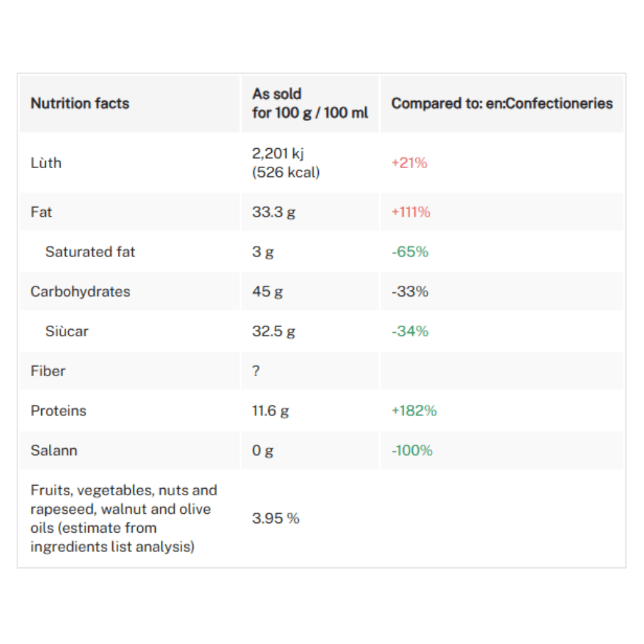The width and height of the screenshot is (644, 644).
Task: Select the Fat row label
Action: (41, 212)
